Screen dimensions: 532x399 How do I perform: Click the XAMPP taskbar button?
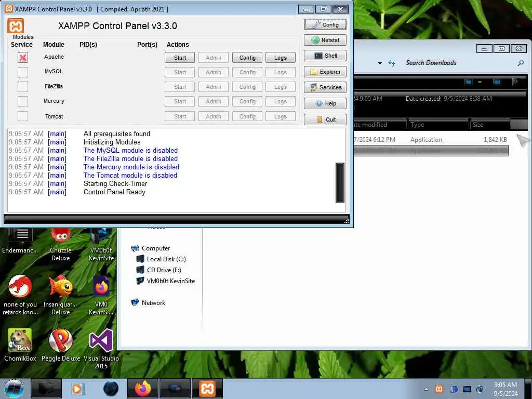click(207, 389)
